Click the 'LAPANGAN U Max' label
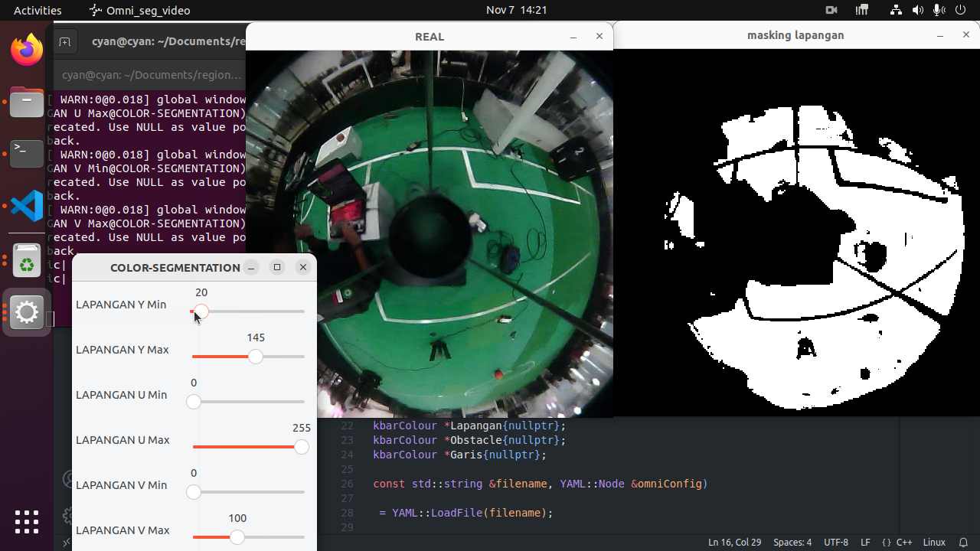Image resolution: width=980 pixels, height=551 pixels. [122, 440]
